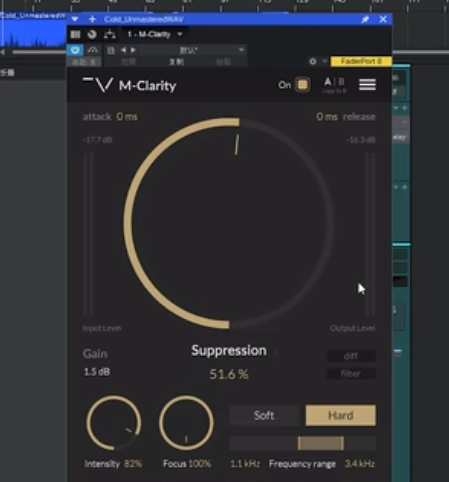
Task: Open the channel editor grid icon
Action: tap(76, 34)
